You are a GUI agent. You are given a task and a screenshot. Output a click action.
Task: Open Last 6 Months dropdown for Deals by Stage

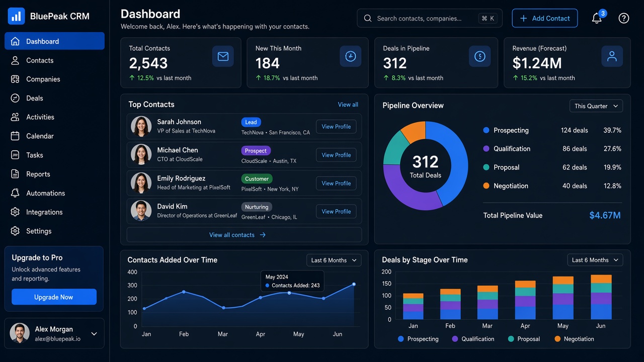point(596,260)
